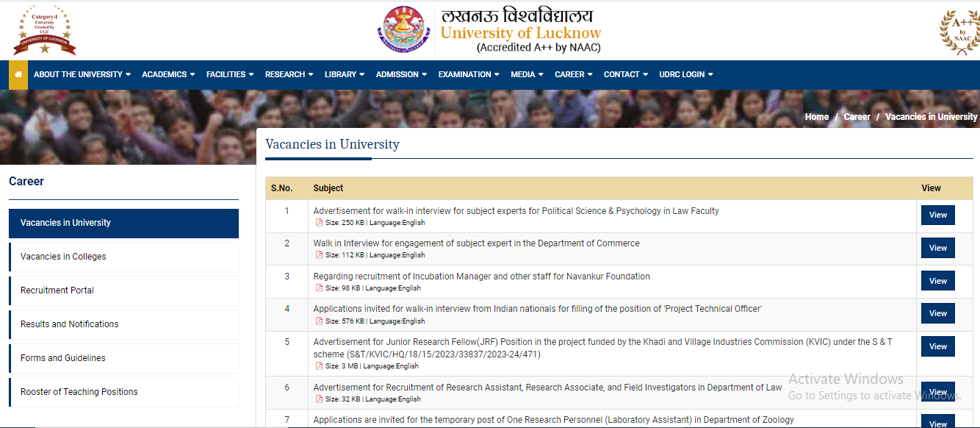The height and width of the screenshot is (428, 980).
Task: Select Vacancies in Colleges sidebar item
Action: pyautogui.click(x=123, y=257)
